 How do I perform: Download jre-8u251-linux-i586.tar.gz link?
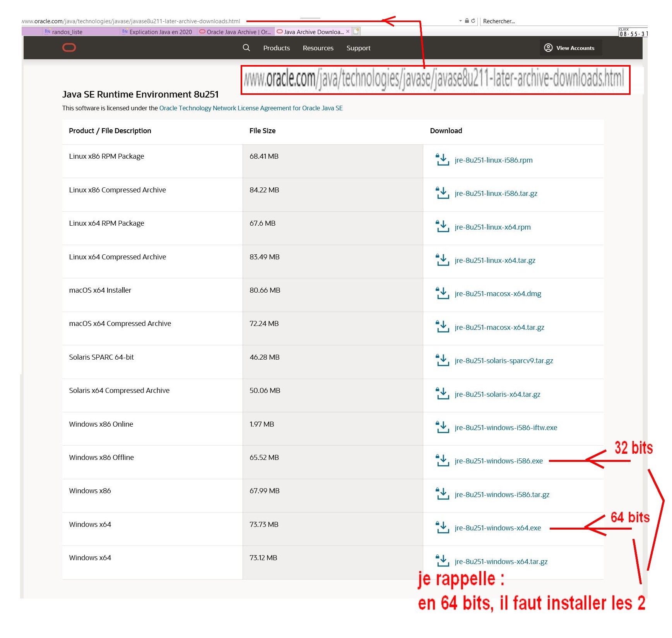pyautogui.click(x=496, y=193)
